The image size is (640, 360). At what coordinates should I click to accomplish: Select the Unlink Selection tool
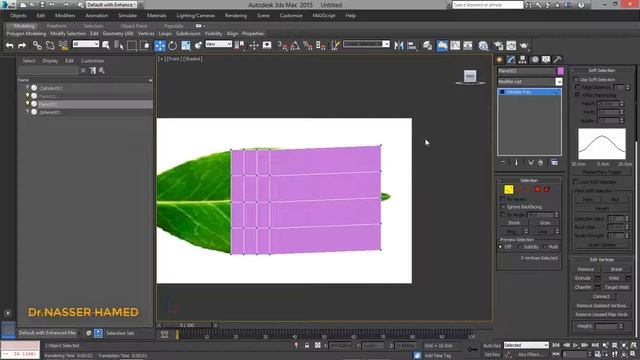(x=50, y=45)
